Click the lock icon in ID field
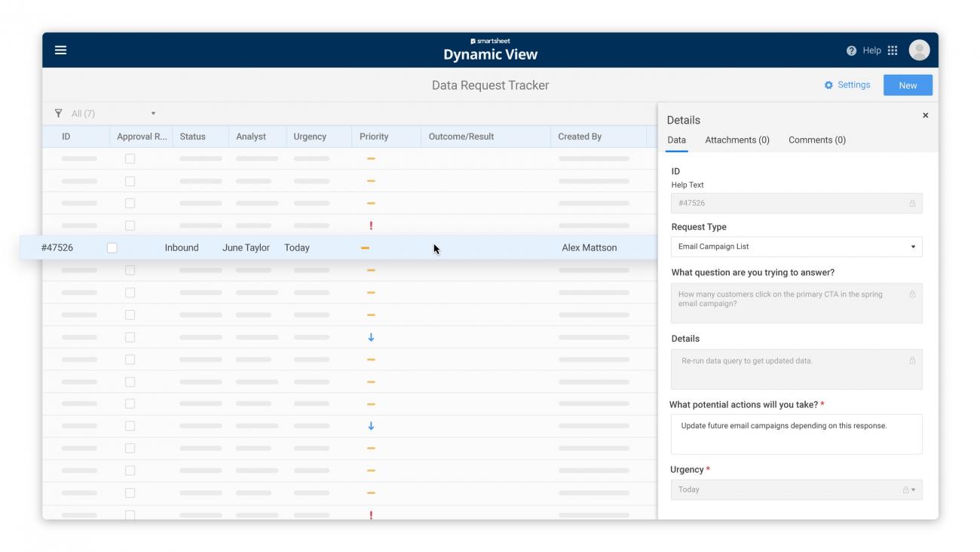This screenshot has width=980, height=552. [912, 204]
